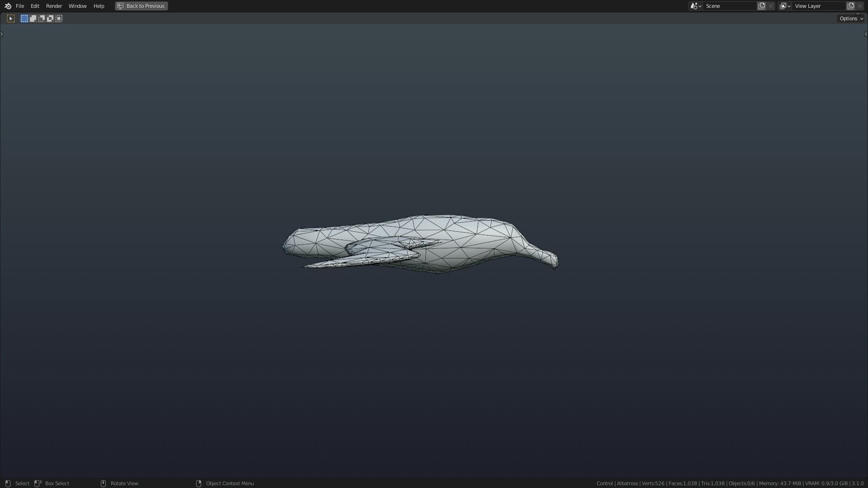Delete the current Scene icon
The height and width of the screenshot is (488, 868).
[x=771, y=6]
